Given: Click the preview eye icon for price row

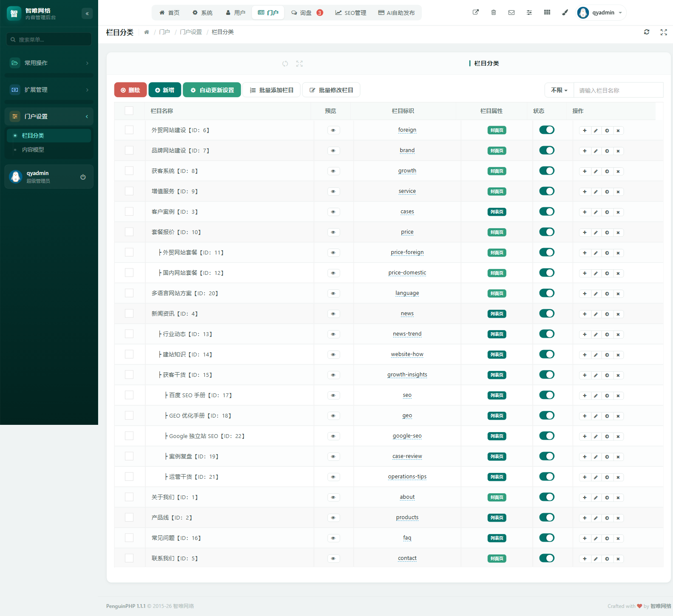Looking at the screenshot, I should pyautogui.click(x=333, y=232).
